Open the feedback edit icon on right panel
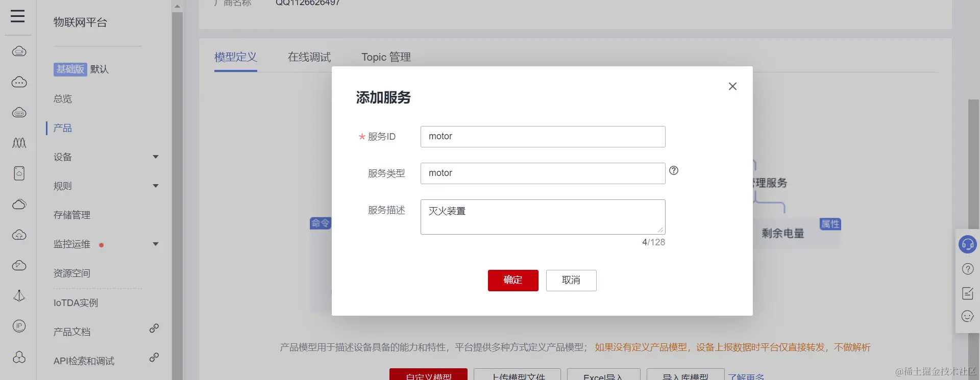The image size is (980, 380). point(967,293)
